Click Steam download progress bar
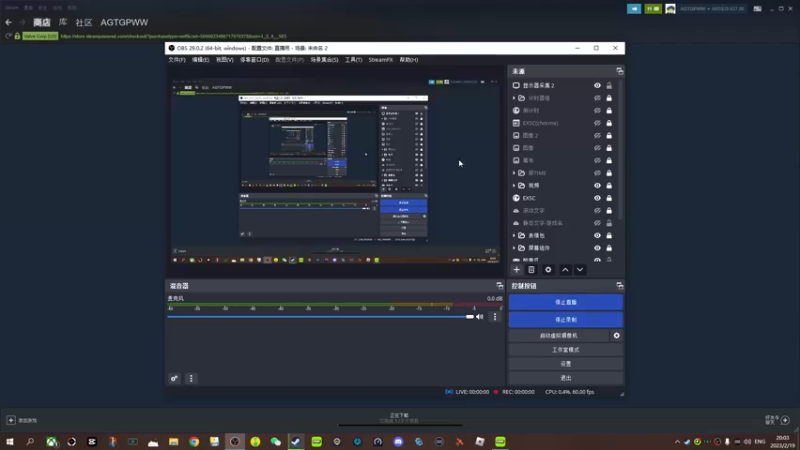The width and height of the screenshot is (800, 450). point(400,424)
